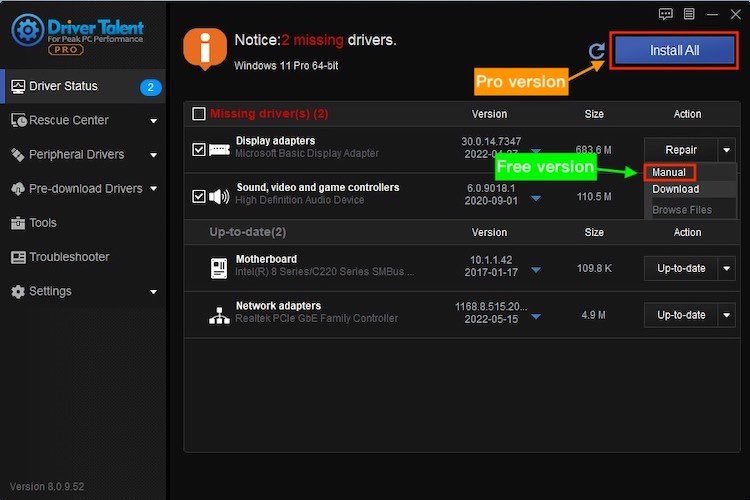Click the refresh scan icon
The width and height of the screenshot is (750, 500).
596,51
